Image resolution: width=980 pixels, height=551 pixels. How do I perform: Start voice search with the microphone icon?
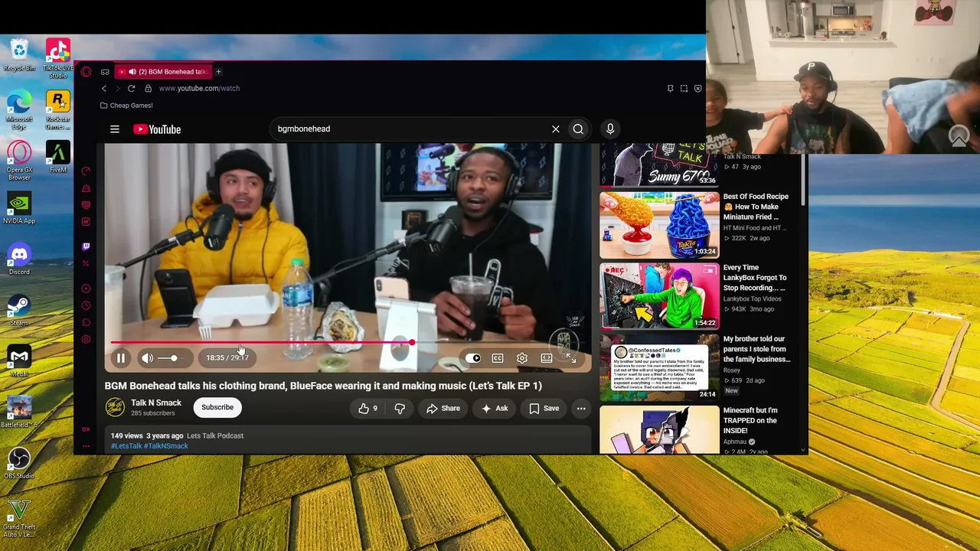(610, 129)
